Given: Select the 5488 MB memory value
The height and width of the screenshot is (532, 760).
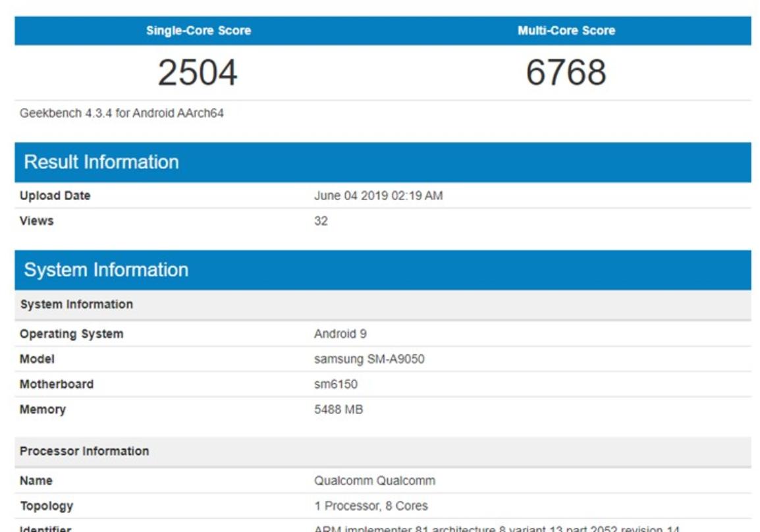Looking at the screenshot, I should [339, 410].
